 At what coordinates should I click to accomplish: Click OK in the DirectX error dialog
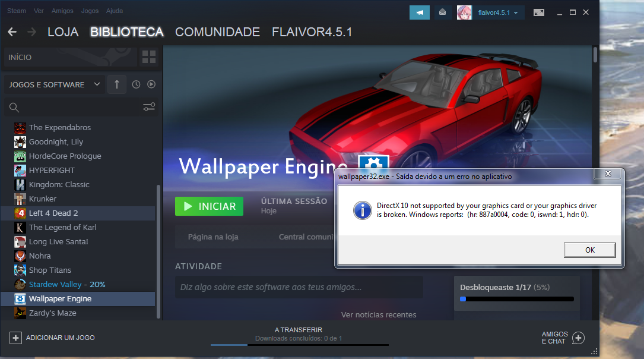click(x=590, y=250)
